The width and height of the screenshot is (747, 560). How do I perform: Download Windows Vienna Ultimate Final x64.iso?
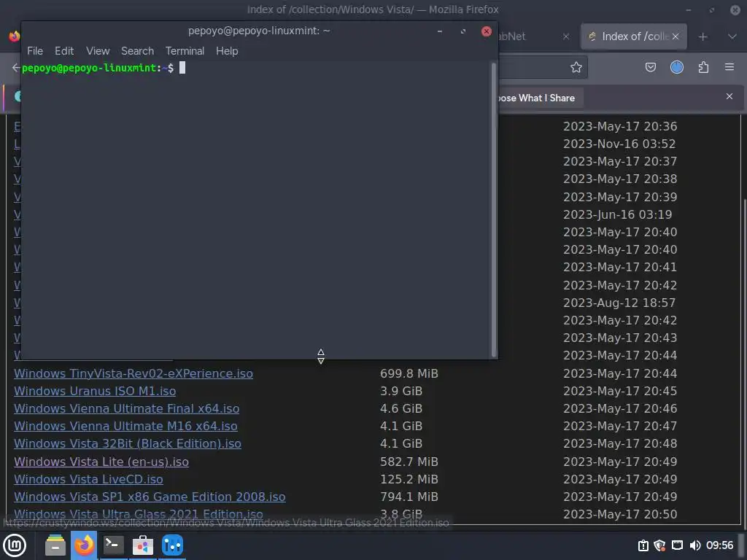pyautogui.click(x=127, y=408)
